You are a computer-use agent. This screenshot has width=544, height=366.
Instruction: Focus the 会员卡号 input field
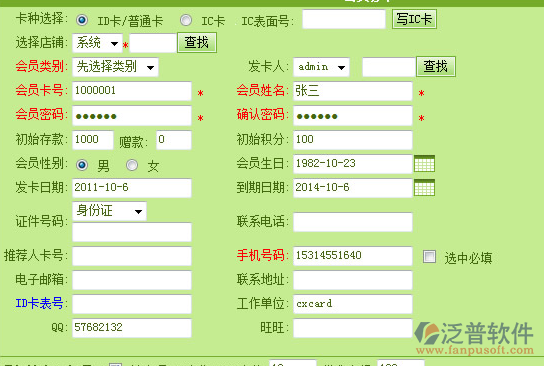(132, 91)
